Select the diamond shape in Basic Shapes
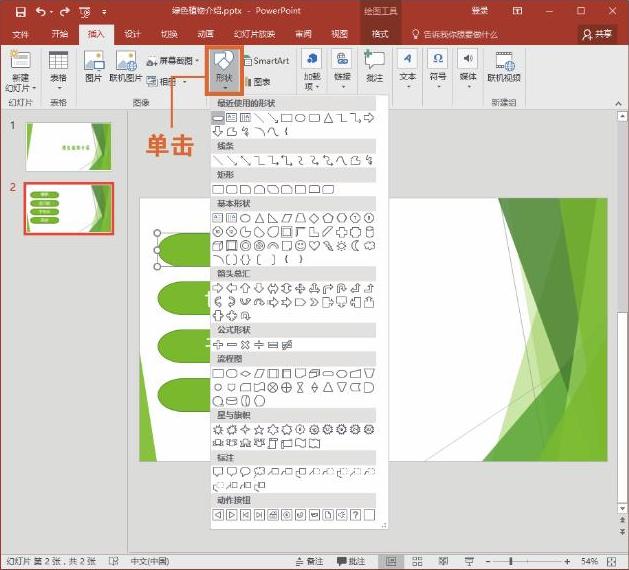This screenshot has height=570, width=629. pyautogui.click(x=314, y=218)
